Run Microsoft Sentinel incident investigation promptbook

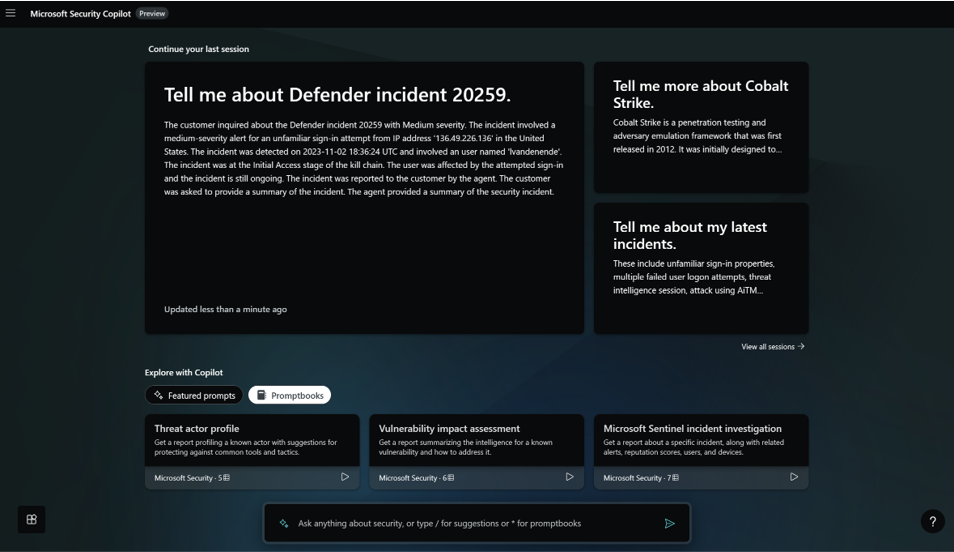(794, 477)
